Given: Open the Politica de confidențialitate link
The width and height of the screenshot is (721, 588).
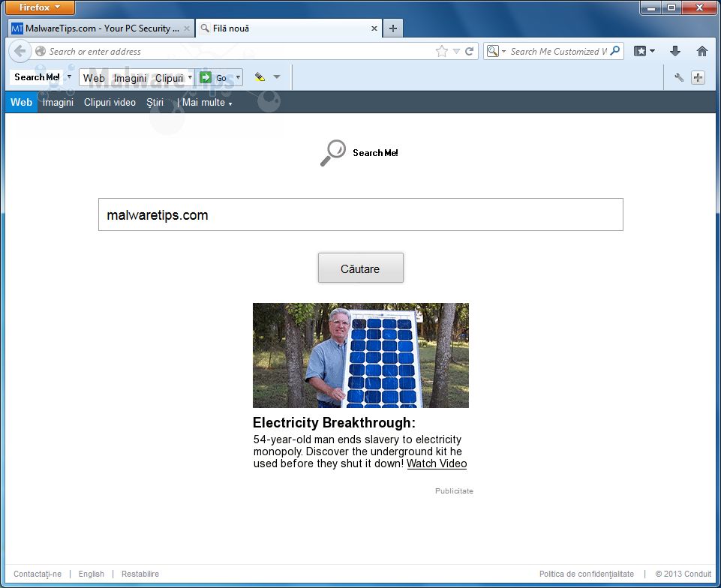Looking at the screenshot, I should click(x=586, y=574).
